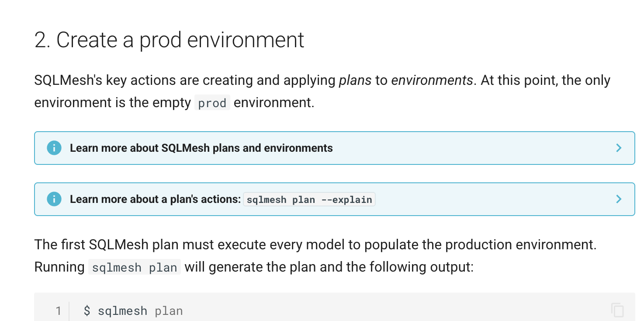Click the info icon on the plans admonition
The height and width of the screenshot is (321, 644).
pyautogui.click(x=54, y=148)
